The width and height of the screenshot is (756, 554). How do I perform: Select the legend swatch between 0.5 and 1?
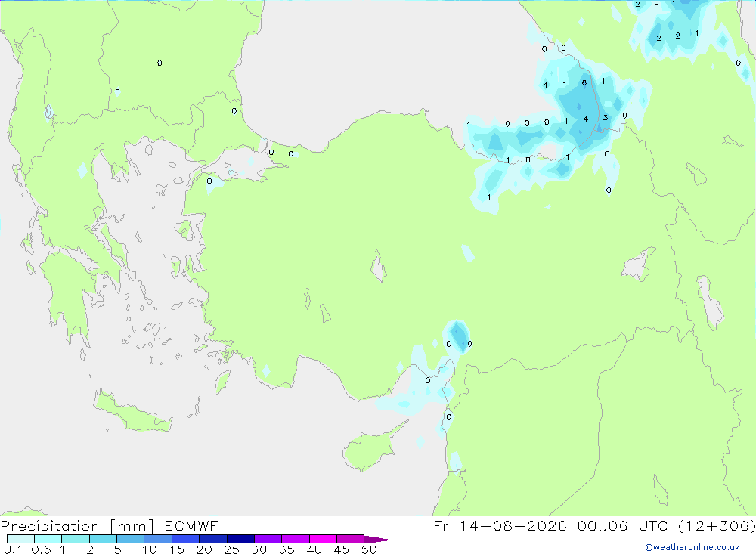[x=48, y=539]
